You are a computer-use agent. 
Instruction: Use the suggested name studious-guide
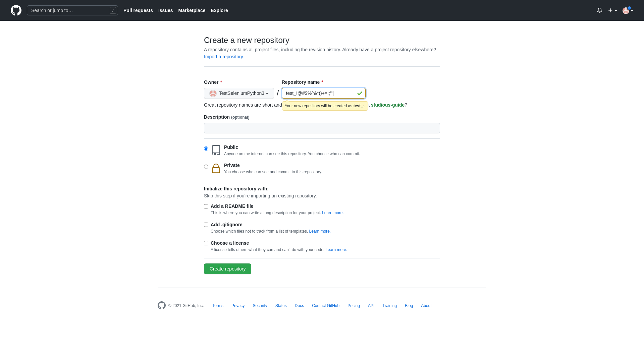click(388, 105)
